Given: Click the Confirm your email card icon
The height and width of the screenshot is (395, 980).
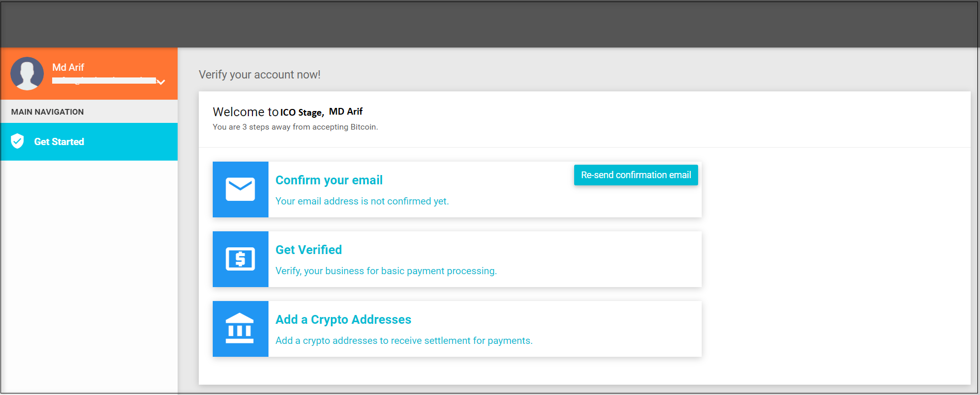Looking at the screenshot, I should [241, 189].
